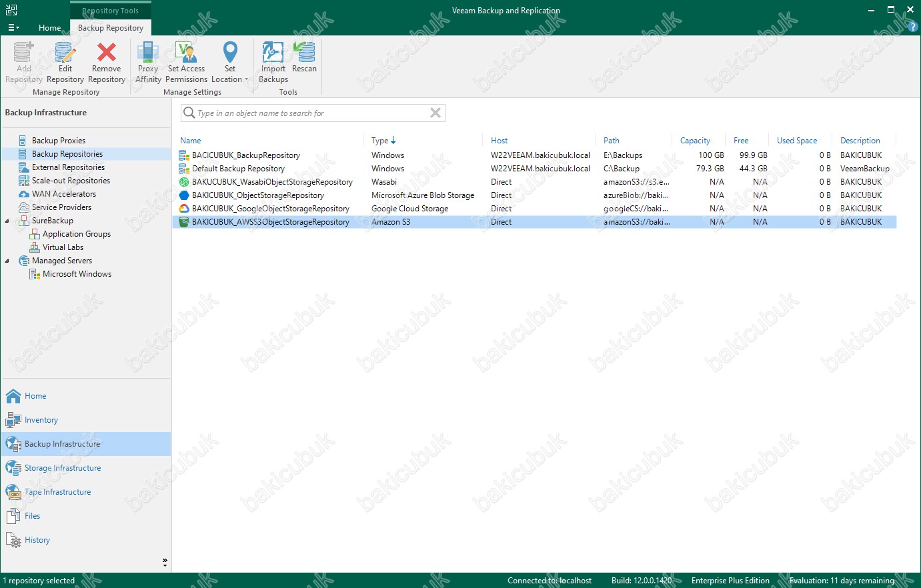
Task: Expand navigation pane options chevron
Action: point(165,563)
